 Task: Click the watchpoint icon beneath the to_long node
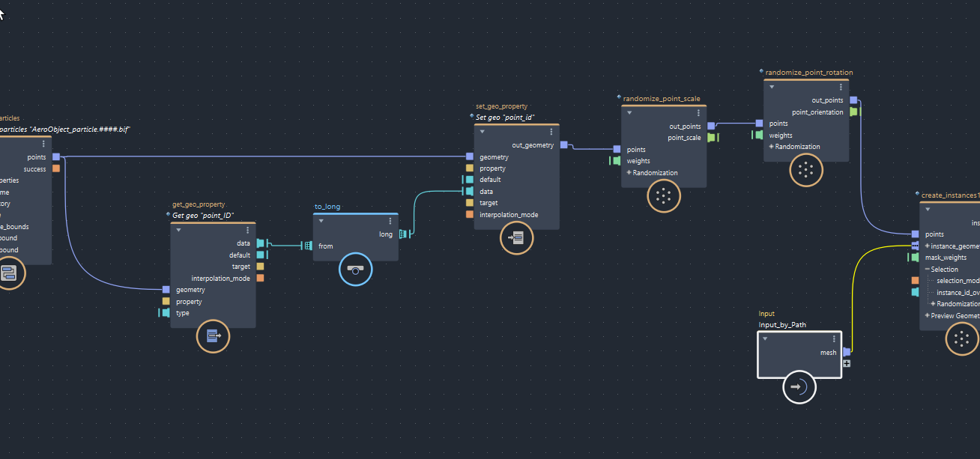[354, 269]
